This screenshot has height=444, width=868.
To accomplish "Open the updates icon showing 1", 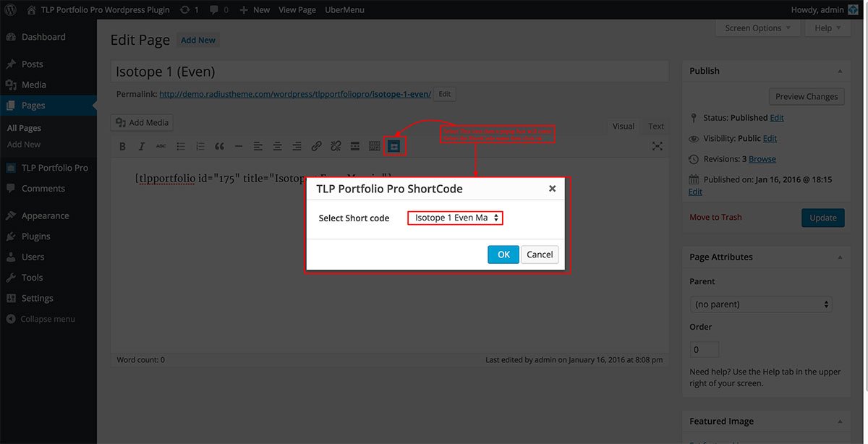I will pyautogui.click(x=190, y=10).
